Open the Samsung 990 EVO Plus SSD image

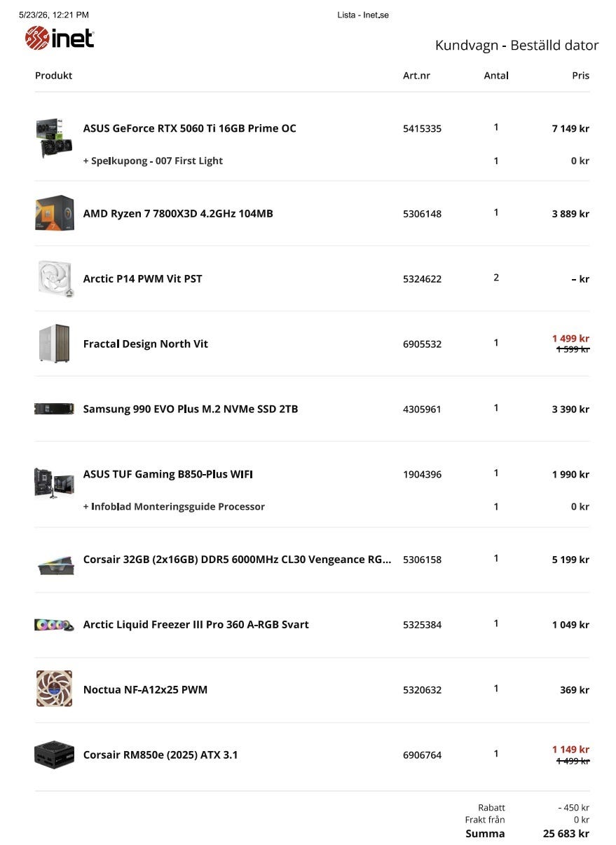click(54, 409)
